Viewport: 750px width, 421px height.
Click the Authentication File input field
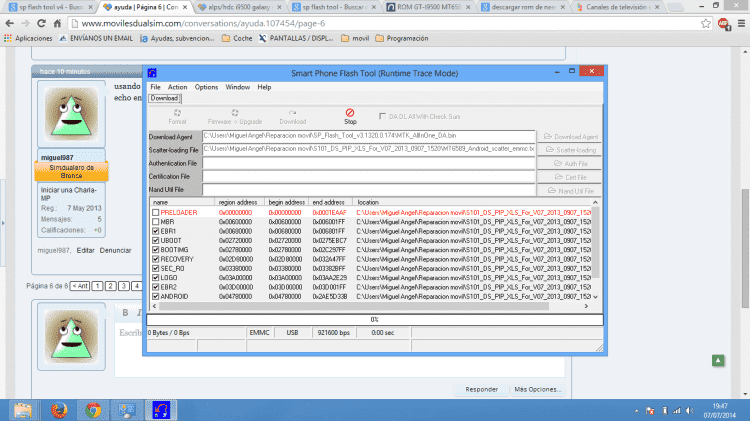coord(368,163)
